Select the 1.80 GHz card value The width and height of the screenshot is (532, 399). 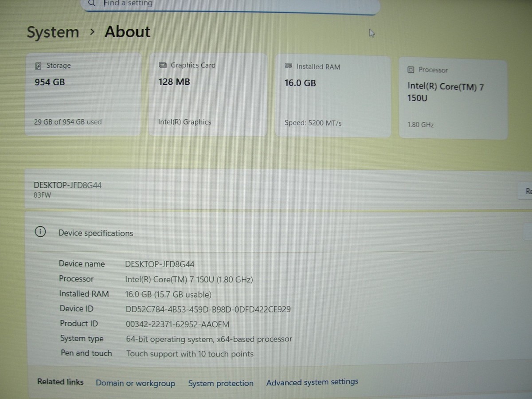[421, 125]
